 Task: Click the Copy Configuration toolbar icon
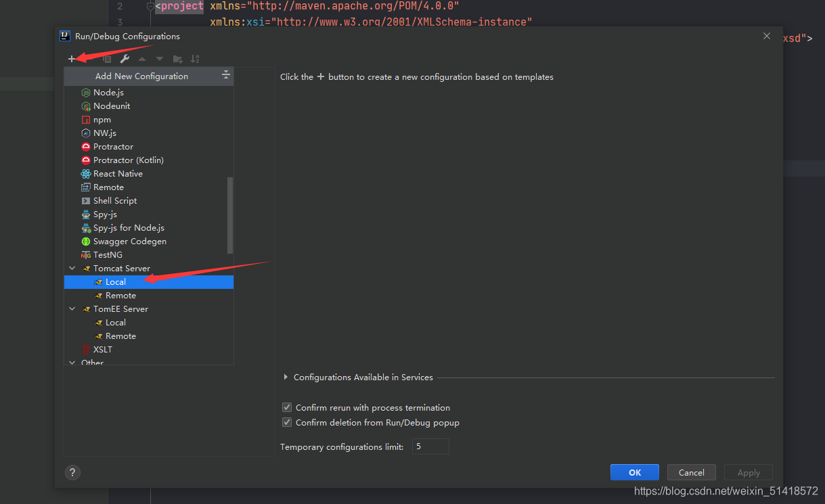(x=107, y=59)
